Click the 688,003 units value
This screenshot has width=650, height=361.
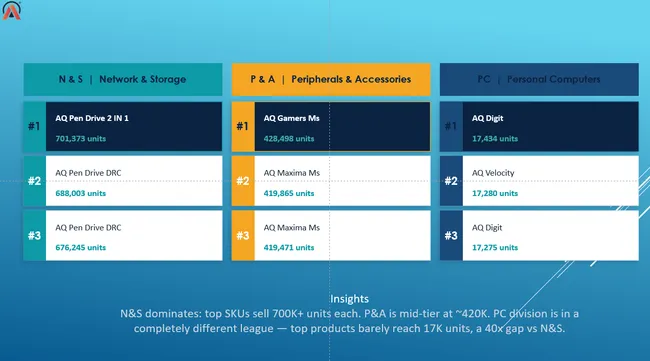(81, 193)
